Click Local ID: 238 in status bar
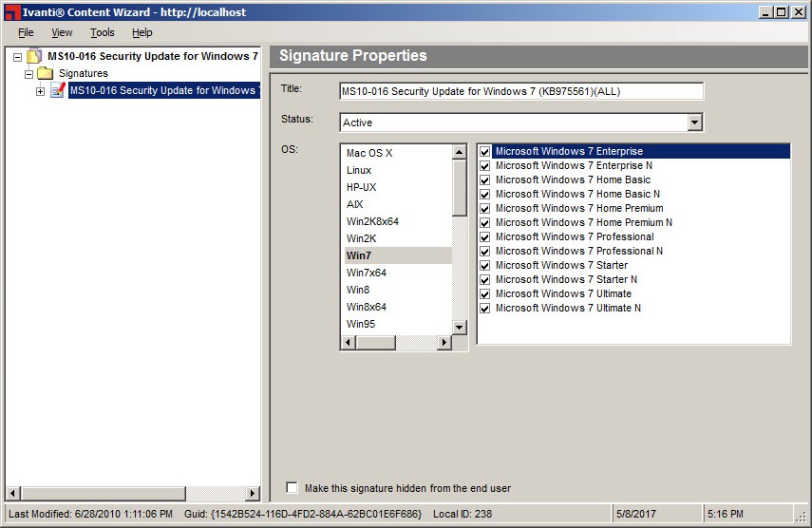This screenshot has width=812, height=528. 463,514
